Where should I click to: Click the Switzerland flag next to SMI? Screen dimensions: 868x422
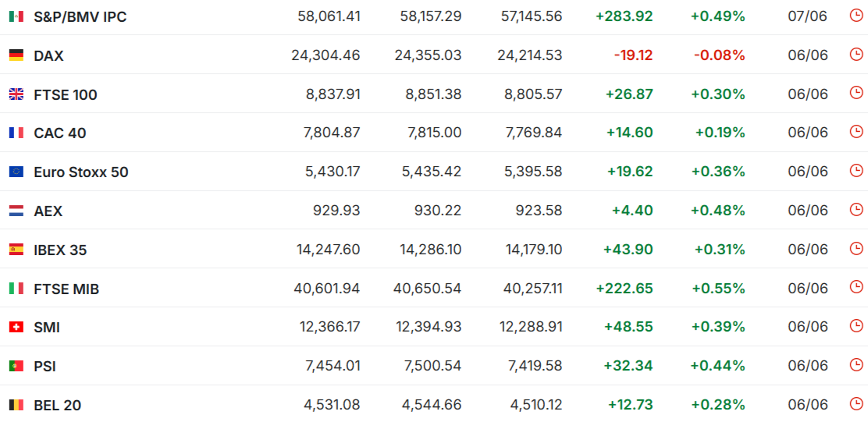coord(16,328)
